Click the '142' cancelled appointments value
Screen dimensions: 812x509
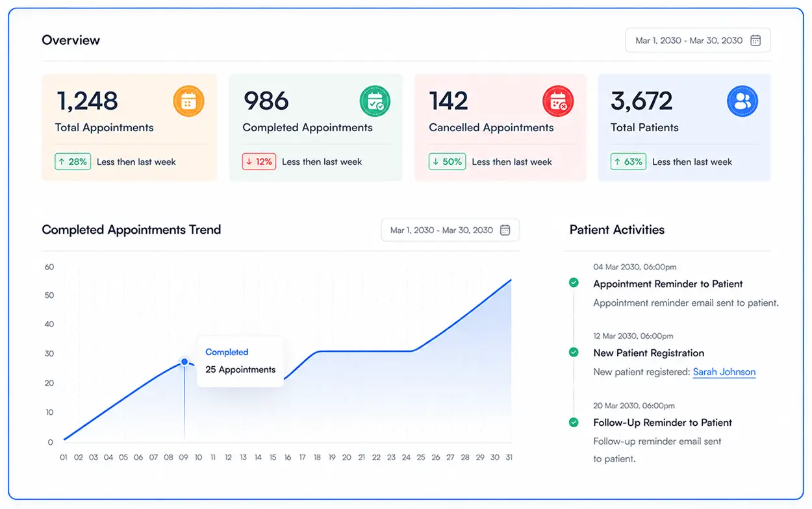click(x=448, y=101)
